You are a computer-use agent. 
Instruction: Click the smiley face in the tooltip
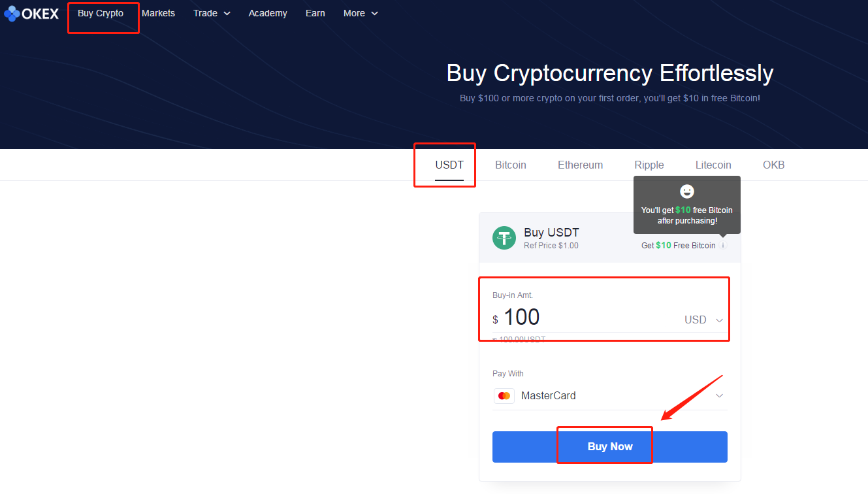coord(687,191)
